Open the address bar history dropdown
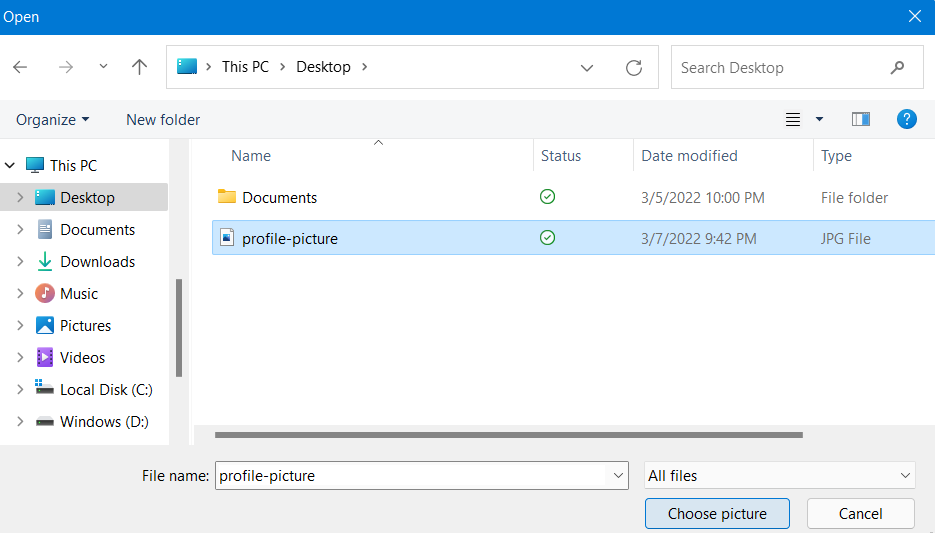This screenshot has height=533, width=935. [587, 67]
